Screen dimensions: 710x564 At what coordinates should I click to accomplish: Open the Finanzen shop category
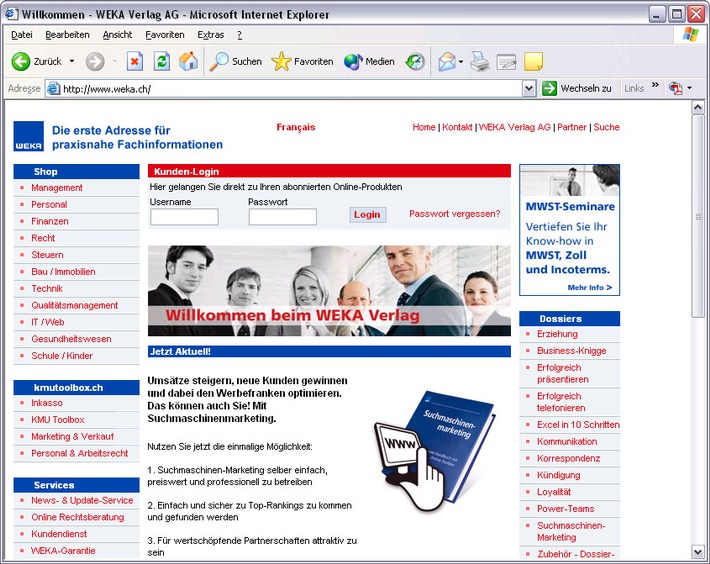(50, 221)
